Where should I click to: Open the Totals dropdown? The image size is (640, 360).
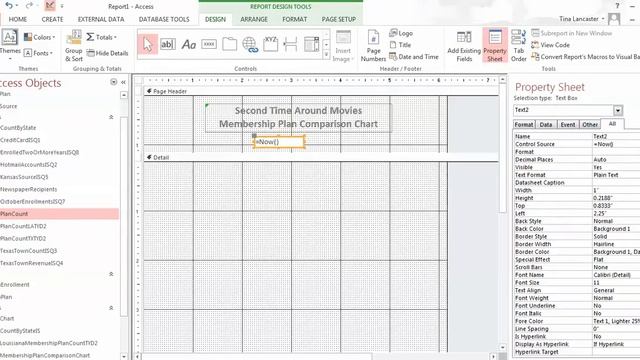click(x=101, y=37)
